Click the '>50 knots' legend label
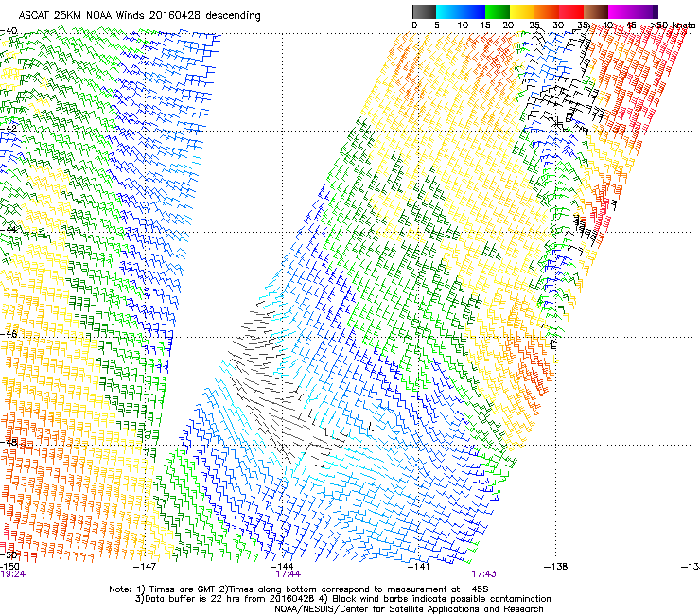 (x=674, y=26)
